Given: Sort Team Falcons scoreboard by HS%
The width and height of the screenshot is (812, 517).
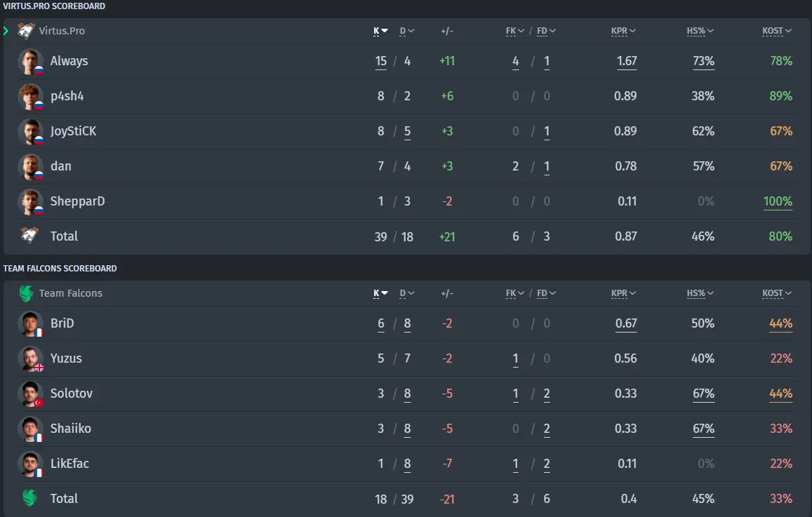Looking at the screenshot, I should click(700, 293).
